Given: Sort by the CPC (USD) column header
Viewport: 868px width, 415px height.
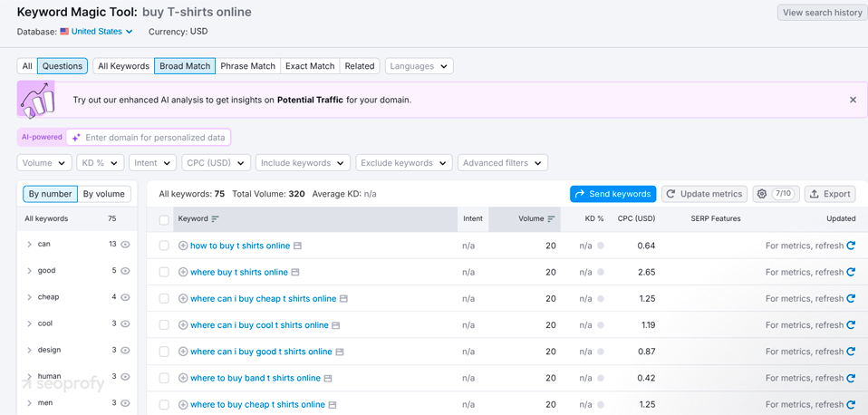Looking at the screenshot, I should [637, 218].
